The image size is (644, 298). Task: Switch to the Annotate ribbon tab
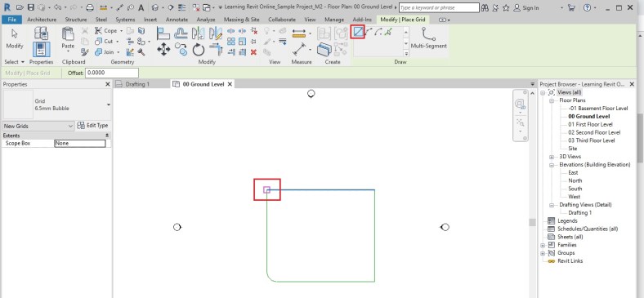pyautogui.click(x=177, y=20)
